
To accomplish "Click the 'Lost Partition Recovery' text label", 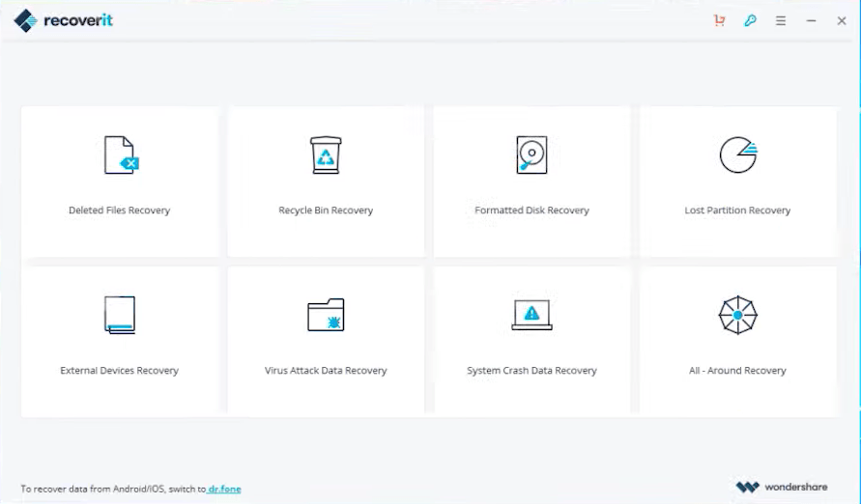I will coord(737,210).
